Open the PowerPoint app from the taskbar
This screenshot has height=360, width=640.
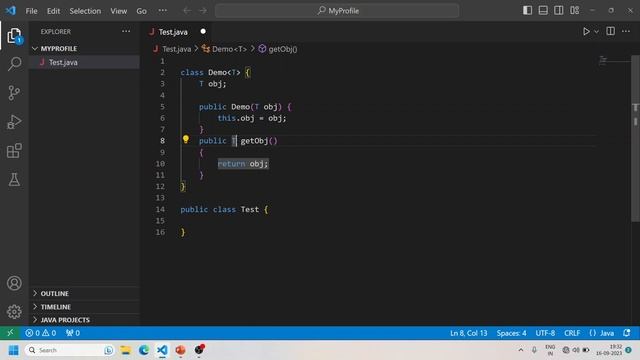point(180,350)
